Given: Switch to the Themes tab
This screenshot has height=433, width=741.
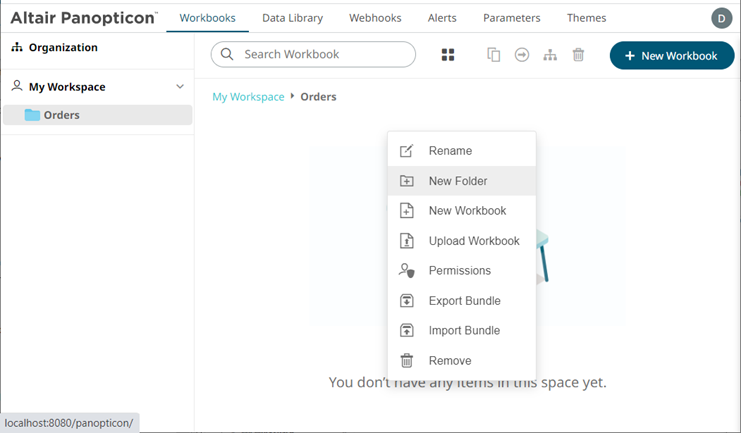Looking at the screenshot, I should click(x=586, y=18).
